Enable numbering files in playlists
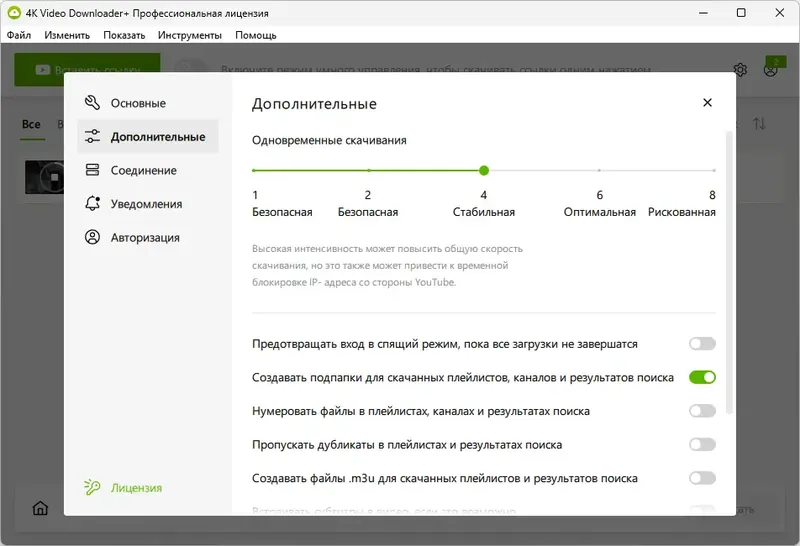Viewport: 800px width, 546px height. coord(702,411)
